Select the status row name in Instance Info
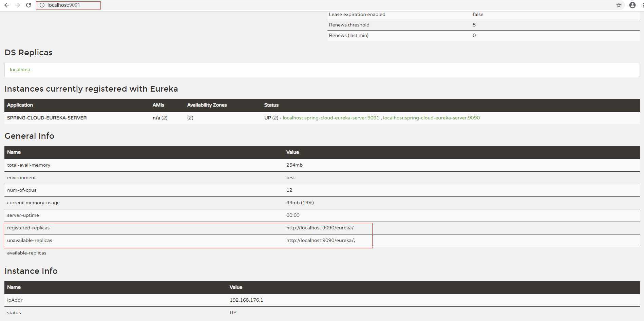The image size is (644, 321). (14, 313)
